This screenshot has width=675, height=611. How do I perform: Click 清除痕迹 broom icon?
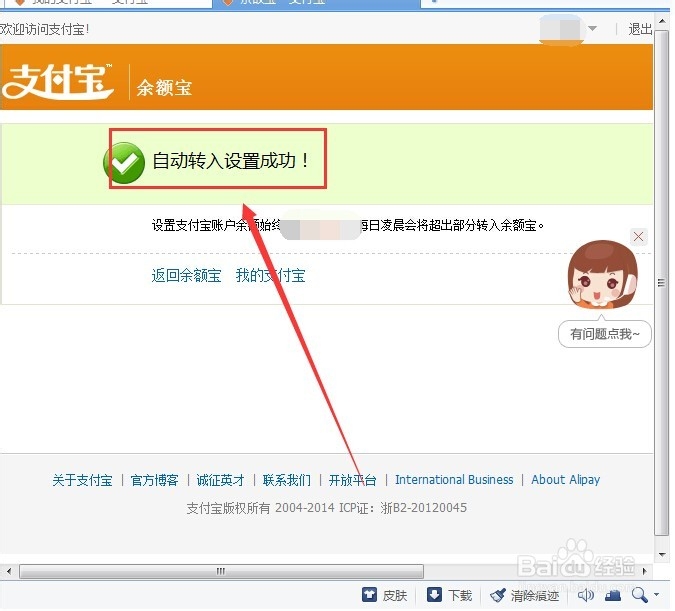coord(498,595)
